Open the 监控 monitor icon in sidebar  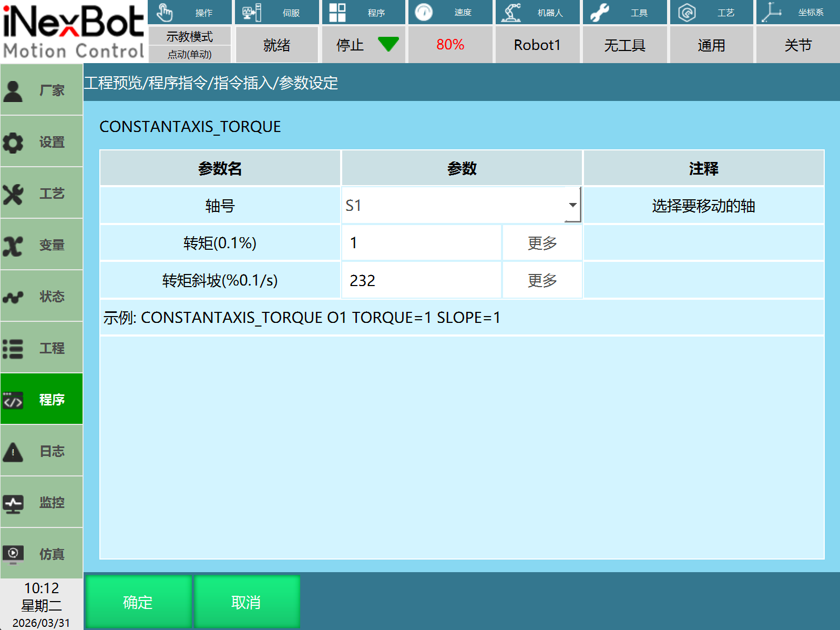(14, 503)
